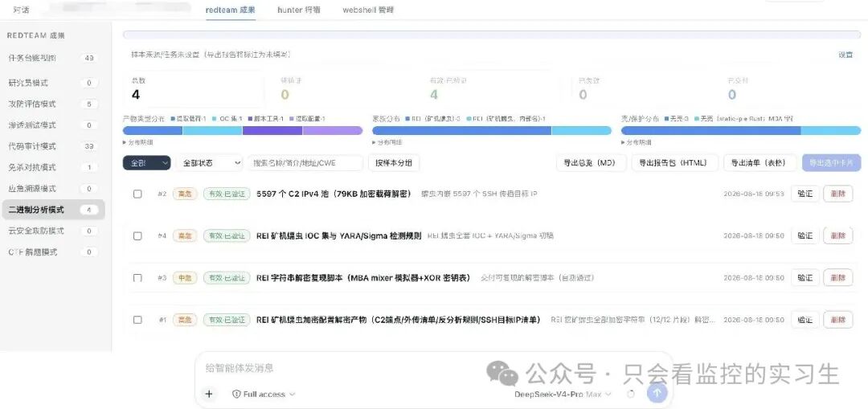Click the 高危 severity tag on row #2
Screen dimensions: 868x409
[x=184, y=194]
